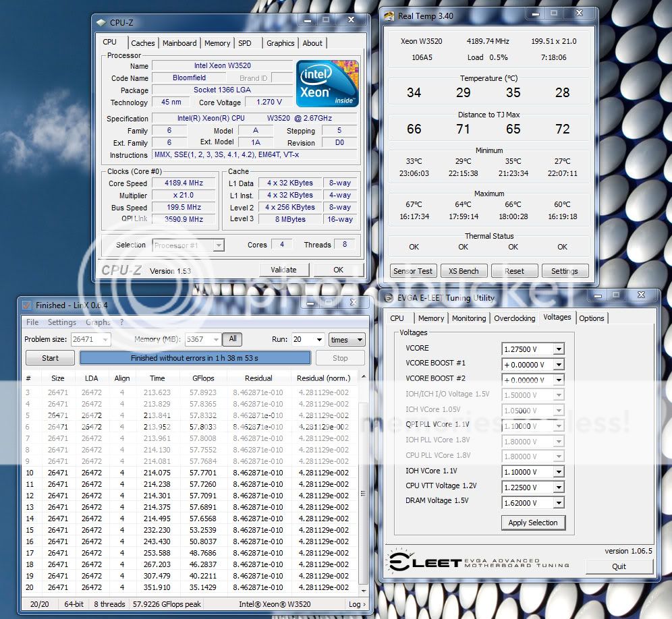Switch to the Mainboard tab in CPU-Z
The image size is (672, 619).
click(179, 43)
